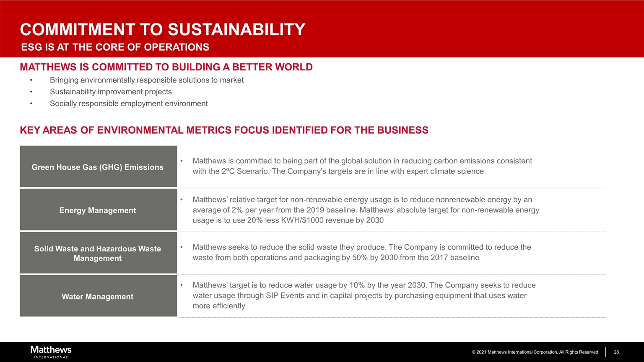Viewport: 644px width, 362px height.
Task: Click the carbon emissions description paragraph
Action: pyautogui.click(x=362, y=166)
